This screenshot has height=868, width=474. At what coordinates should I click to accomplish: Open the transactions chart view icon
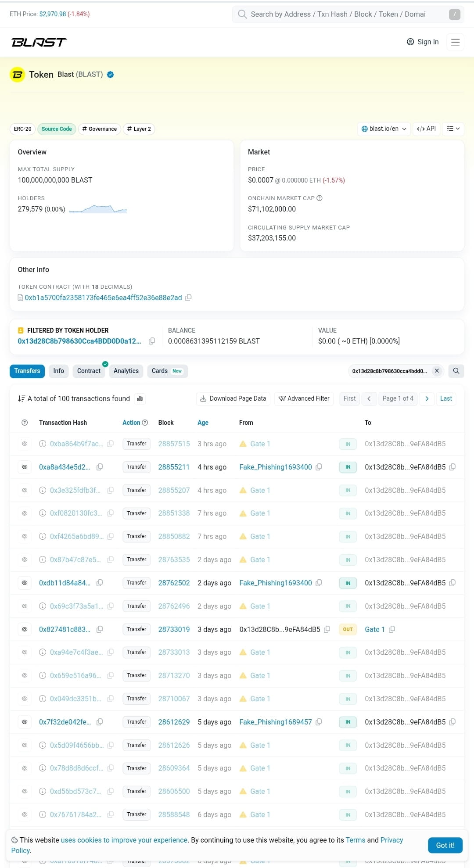pos(140,398)
